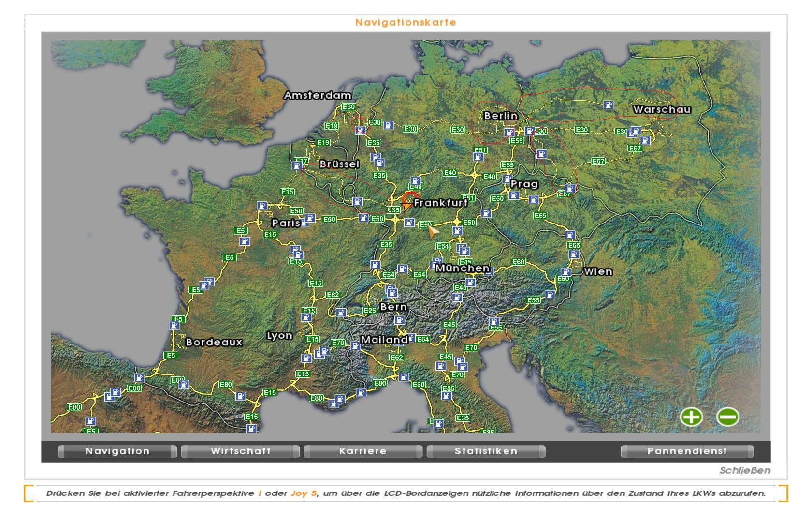Click the Paris city label on map
The width and height of the screenshot is (812, 508).
[x=286, y=223]
